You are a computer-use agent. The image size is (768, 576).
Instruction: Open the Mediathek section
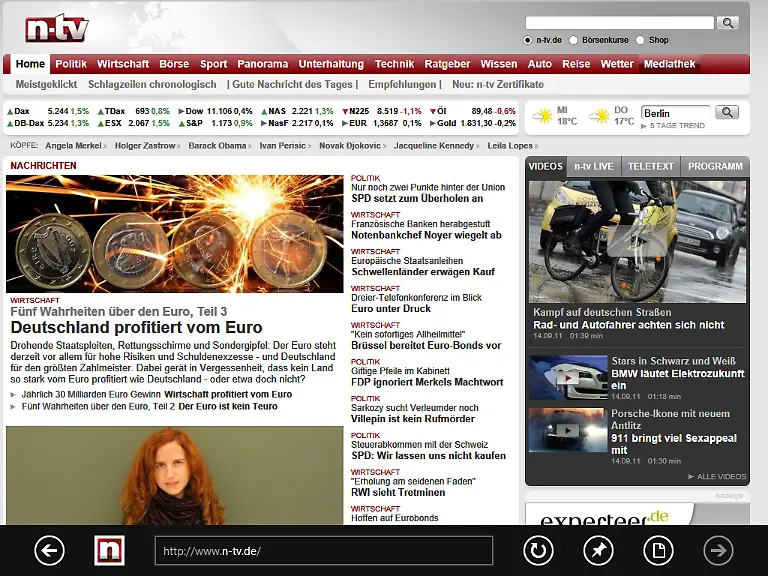[670, 64]
